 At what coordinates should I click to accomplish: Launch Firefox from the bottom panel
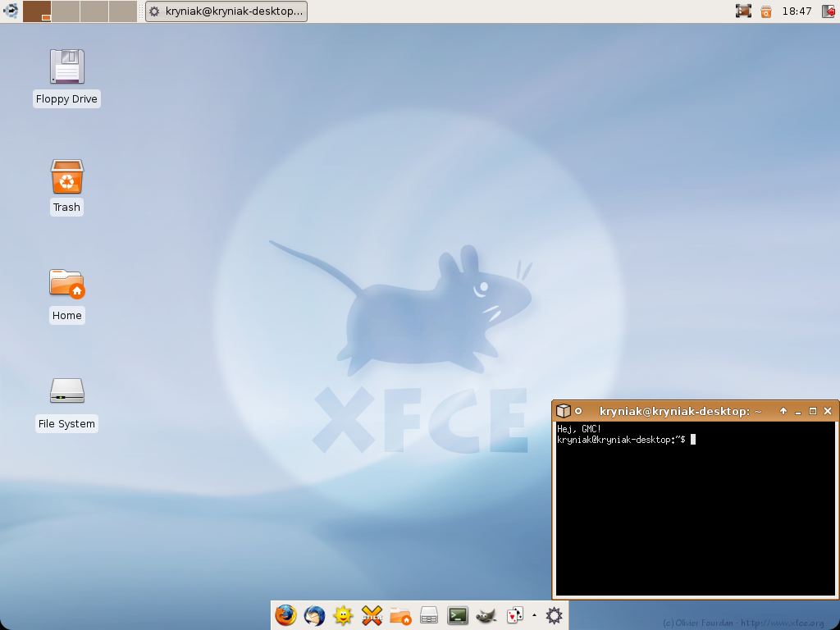coord(285,615)
